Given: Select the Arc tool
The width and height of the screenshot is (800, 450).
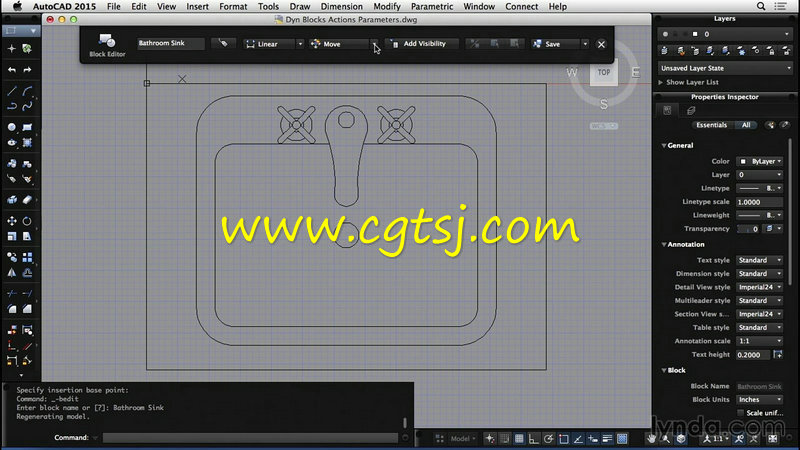Looking at the screenshot, I should pos(28,91).
